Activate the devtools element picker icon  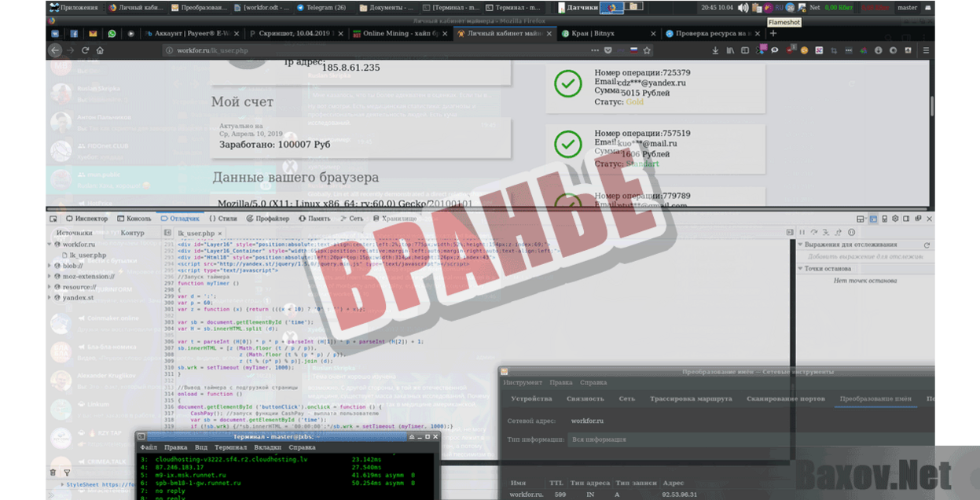pyautogui.click(x=53, y=219)
